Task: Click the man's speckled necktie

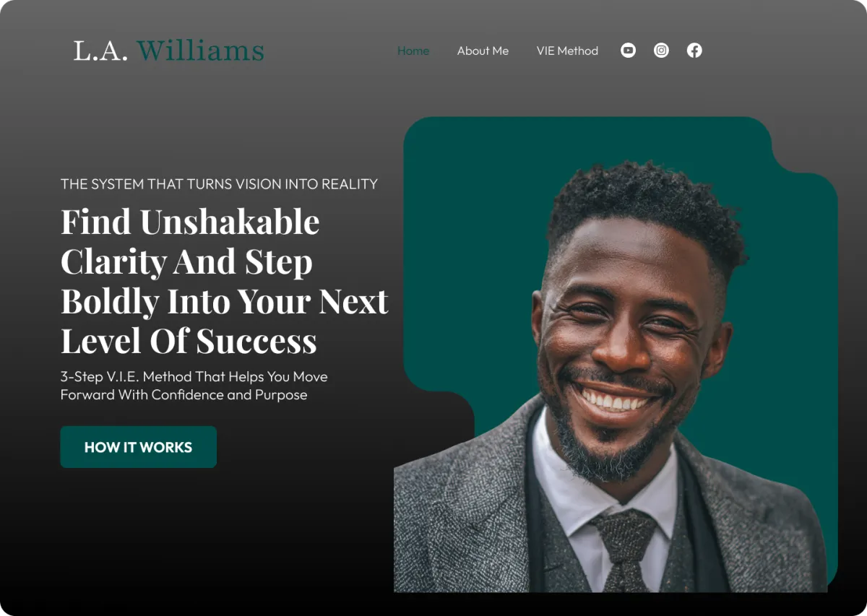Action: point(624,549)
